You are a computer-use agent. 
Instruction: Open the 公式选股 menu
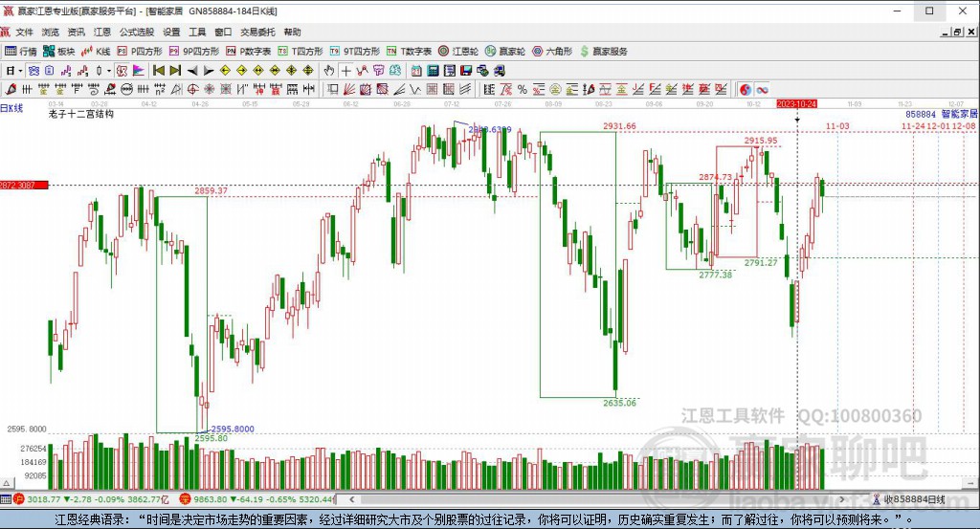[x=137, y=32]
